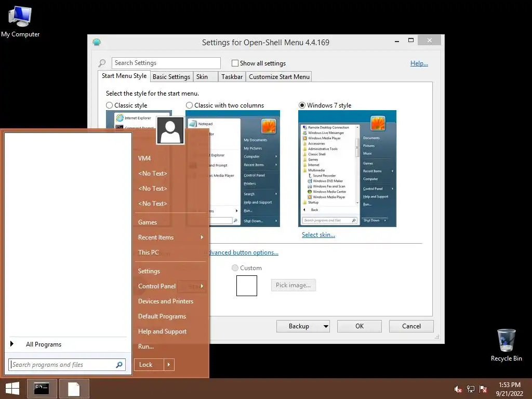This screenshot has width=532, height=399.
Task: Click the Windows 7 style preview thumbnail
Action: point(347,169)
